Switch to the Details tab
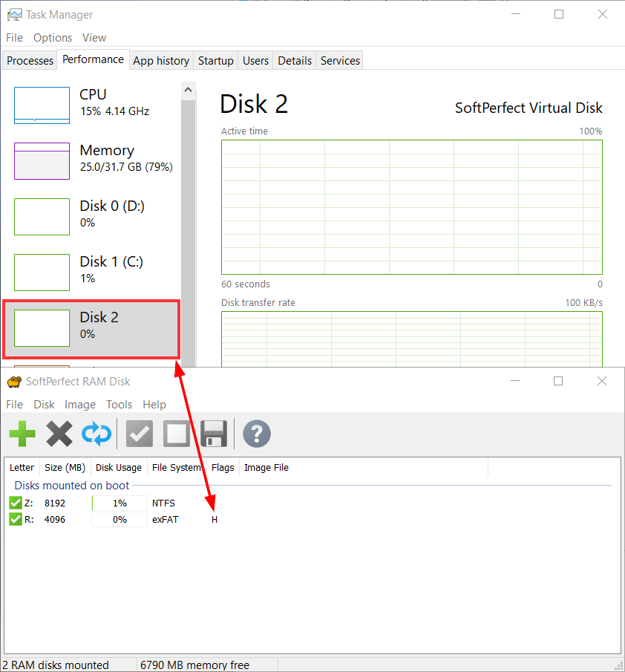The width and height of the screenshot is (625, 672). tap(295, 60)
